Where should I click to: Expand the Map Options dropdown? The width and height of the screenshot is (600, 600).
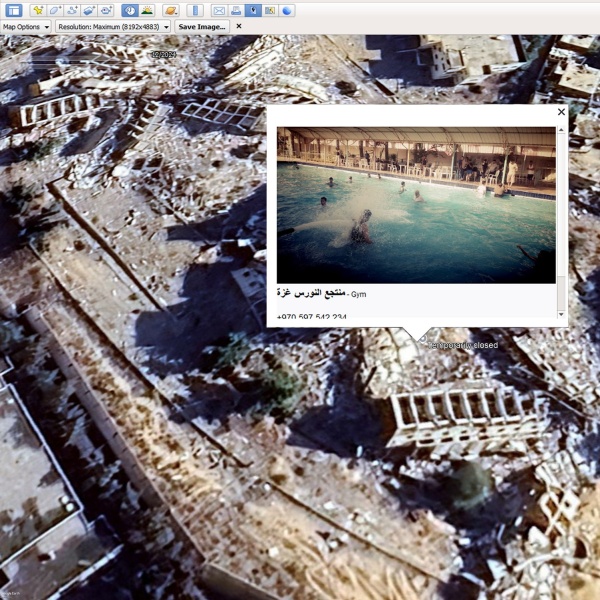click(x=26, y=27)
